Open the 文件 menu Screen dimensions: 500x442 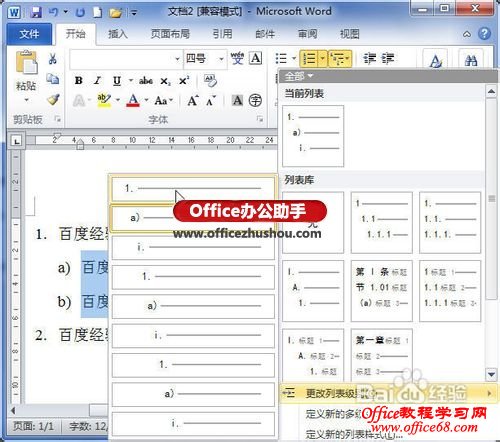click(x=29, y=34)
